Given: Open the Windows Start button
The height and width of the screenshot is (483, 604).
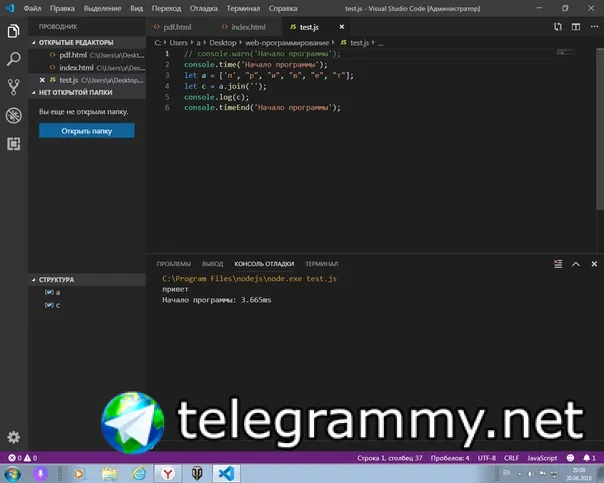Looking at the screenshot, I should [12, 473].
